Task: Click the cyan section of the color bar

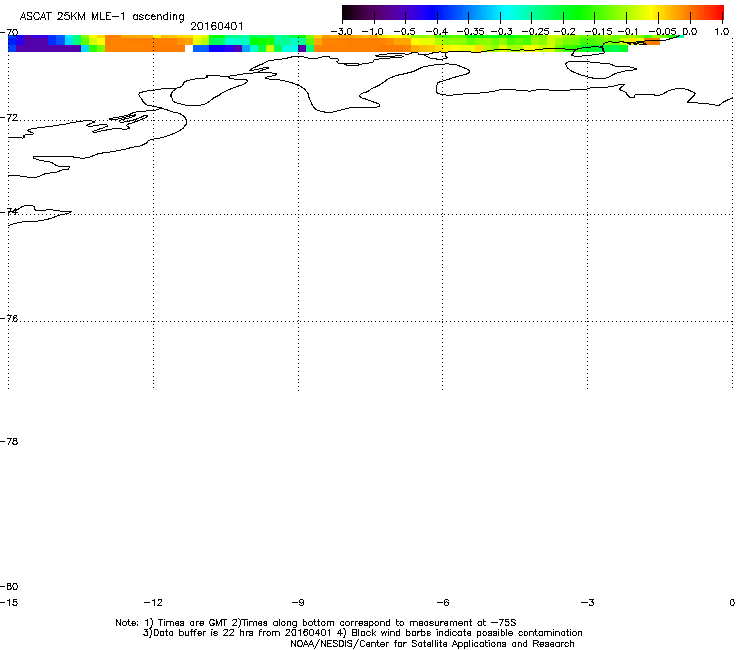Action: tap(505, 13)
